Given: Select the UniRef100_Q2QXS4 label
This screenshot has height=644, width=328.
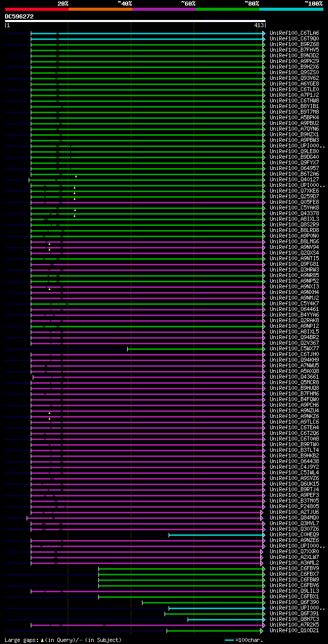Looking at the screenshot, I should point(294,253).
